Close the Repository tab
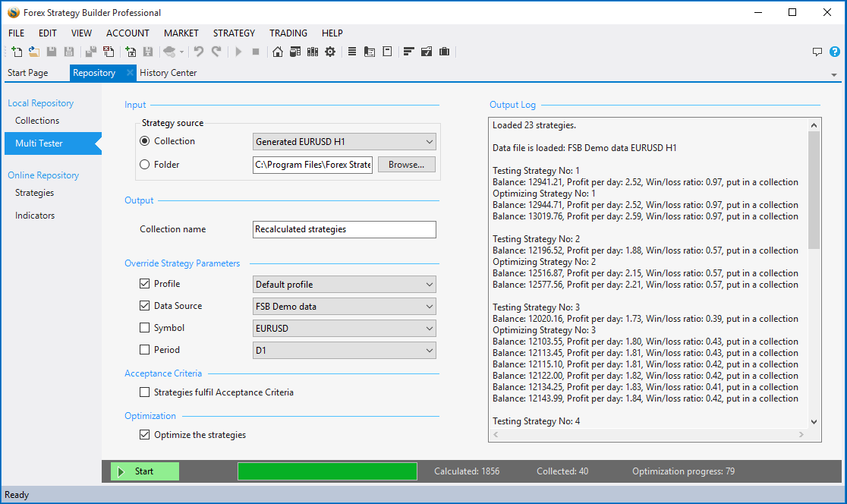This screenshot has height=504, width=847. coord(130,72)
